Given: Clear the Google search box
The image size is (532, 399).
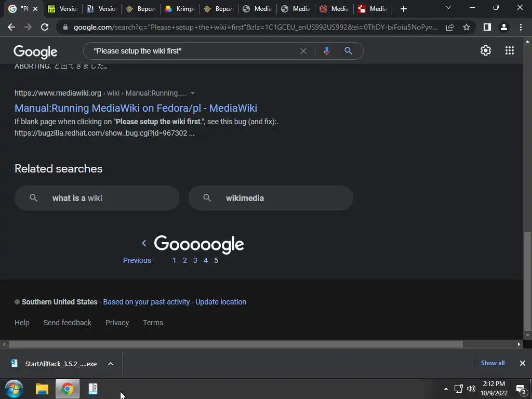Looking at the screenshot, I should tap(303, 51).
